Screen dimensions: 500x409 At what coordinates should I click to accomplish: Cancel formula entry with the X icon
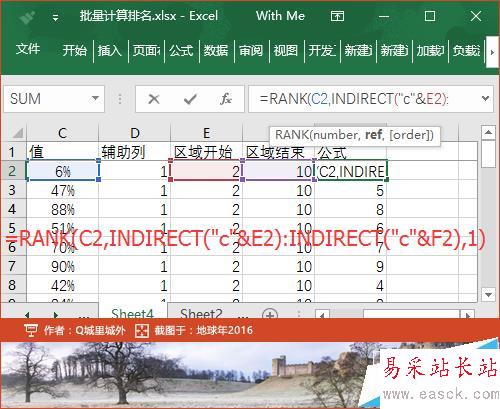coord(154,99)
